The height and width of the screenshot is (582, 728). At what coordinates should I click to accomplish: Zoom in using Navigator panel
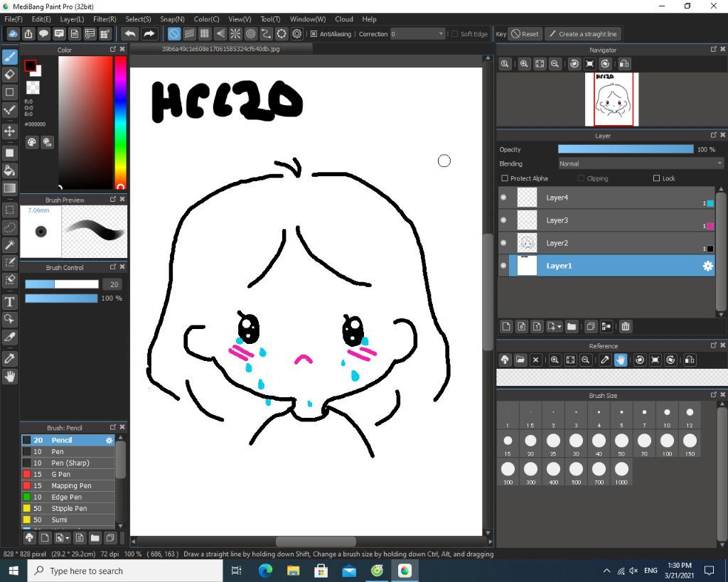click(x=524, y=64)
